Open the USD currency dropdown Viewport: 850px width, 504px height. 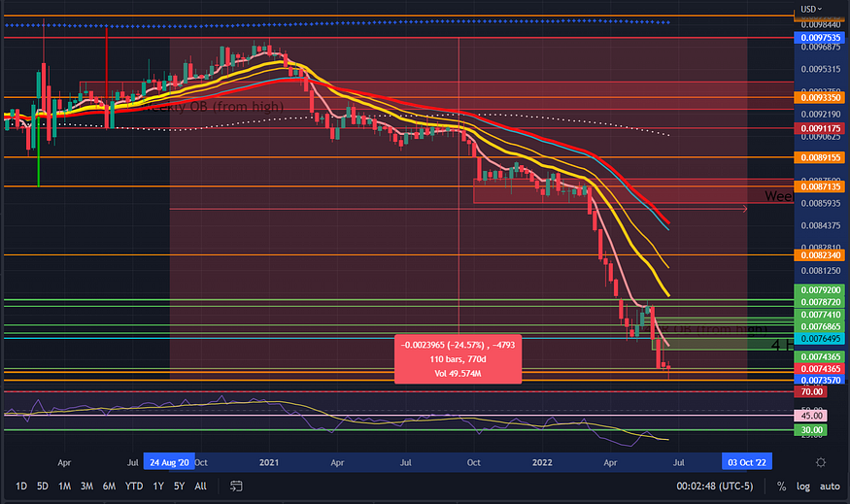point(811,9)
